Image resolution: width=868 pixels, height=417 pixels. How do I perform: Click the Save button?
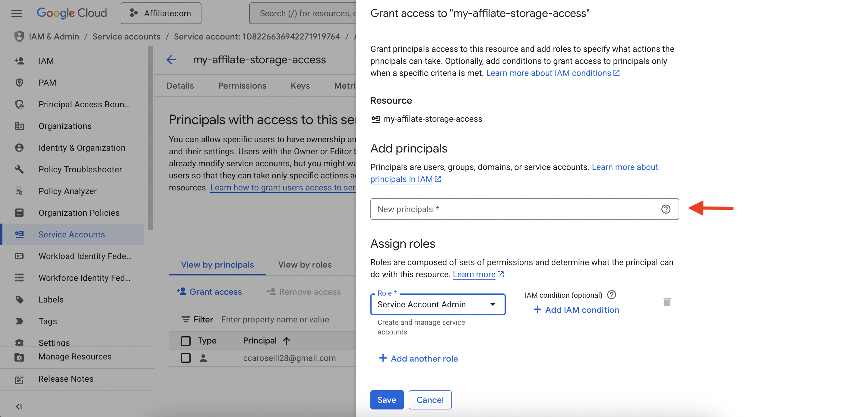[387, 400]
